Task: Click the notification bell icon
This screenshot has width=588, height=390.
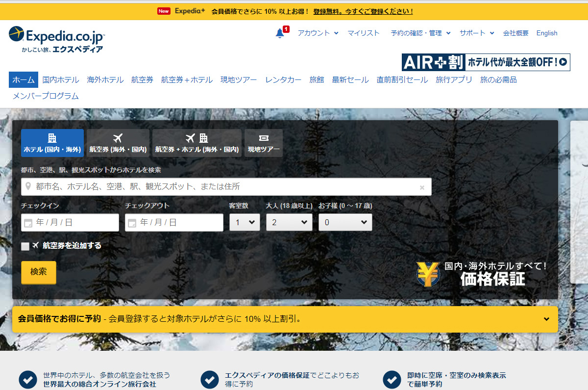Action: click(280, 33)
